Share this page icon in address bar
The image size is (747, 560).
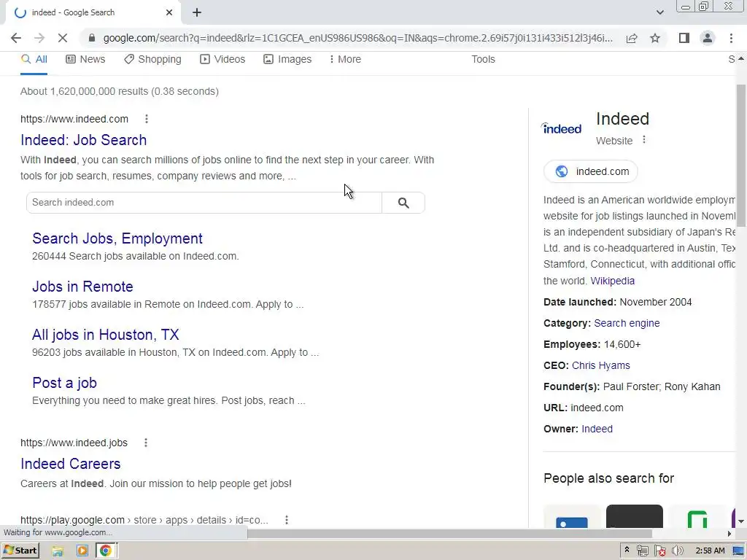(x=632, y=38)
